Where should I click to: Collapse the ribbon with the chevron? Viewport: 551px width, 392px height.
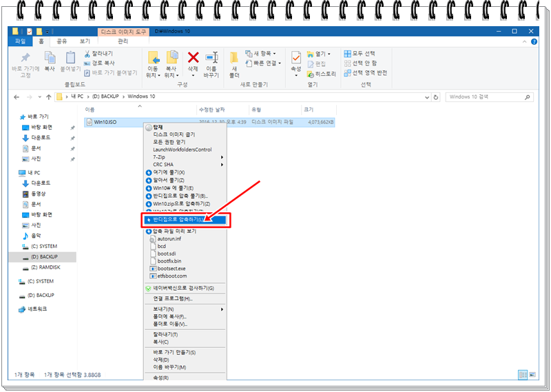click(x=524, y=41)
